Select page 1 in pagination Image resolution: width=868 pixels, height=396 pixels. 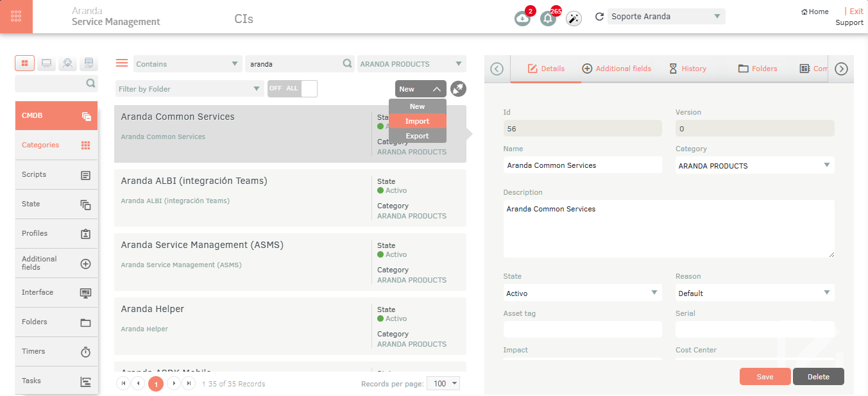coord(155,384)
